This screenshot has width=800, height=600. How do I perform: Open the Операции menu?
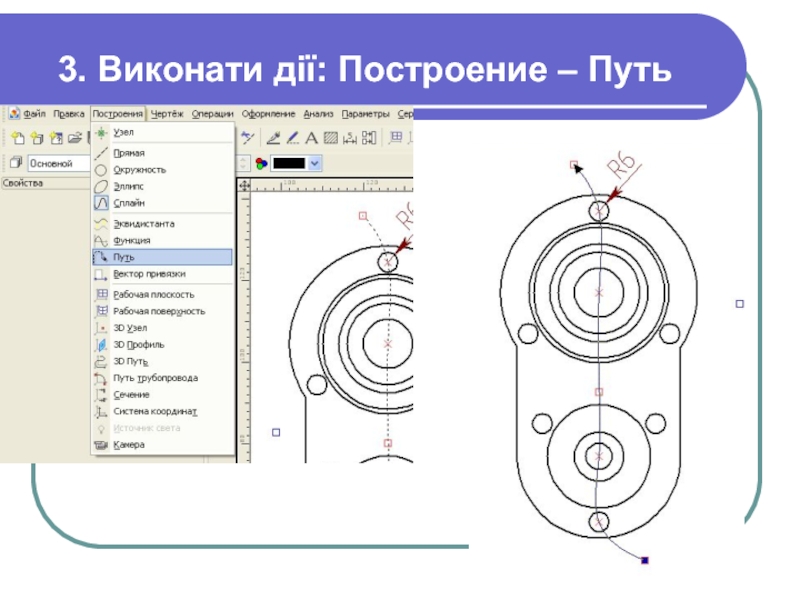point(213,114)
